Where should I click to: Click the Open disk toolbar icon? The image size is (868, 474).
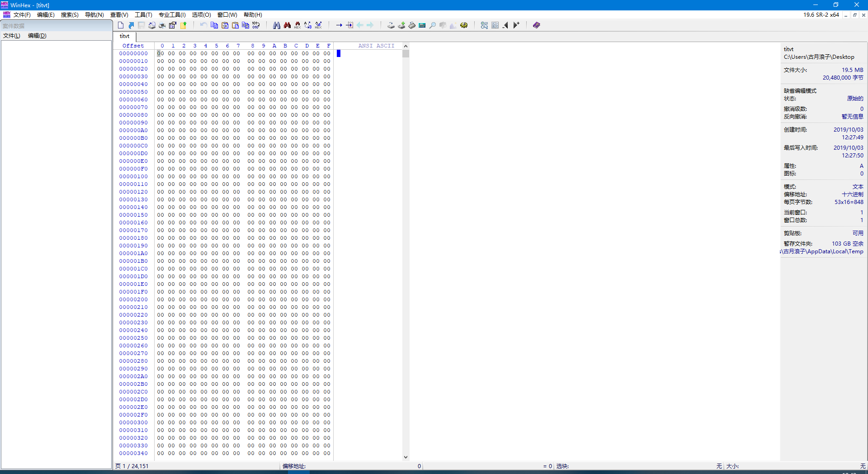[391, 25]
